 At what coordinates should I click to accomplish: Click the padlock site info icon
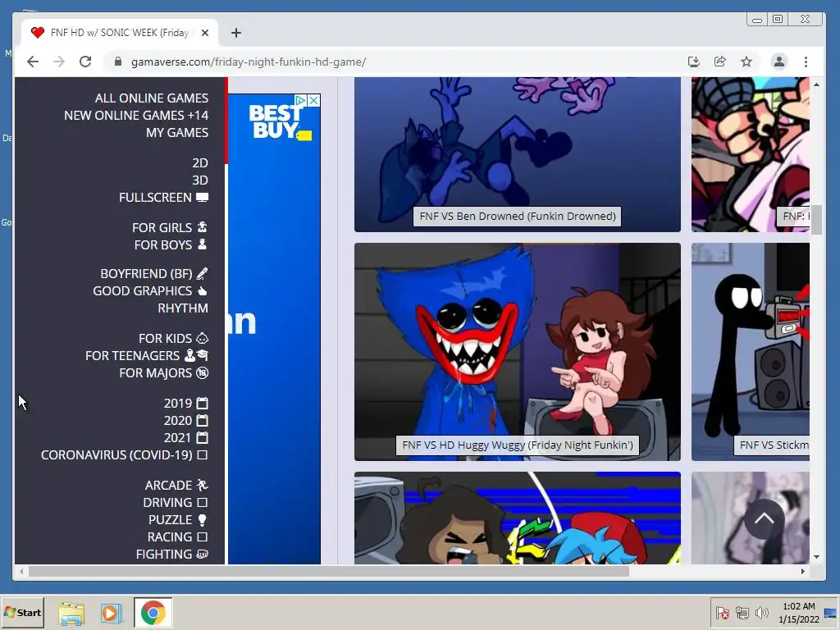tap(118, 62)
